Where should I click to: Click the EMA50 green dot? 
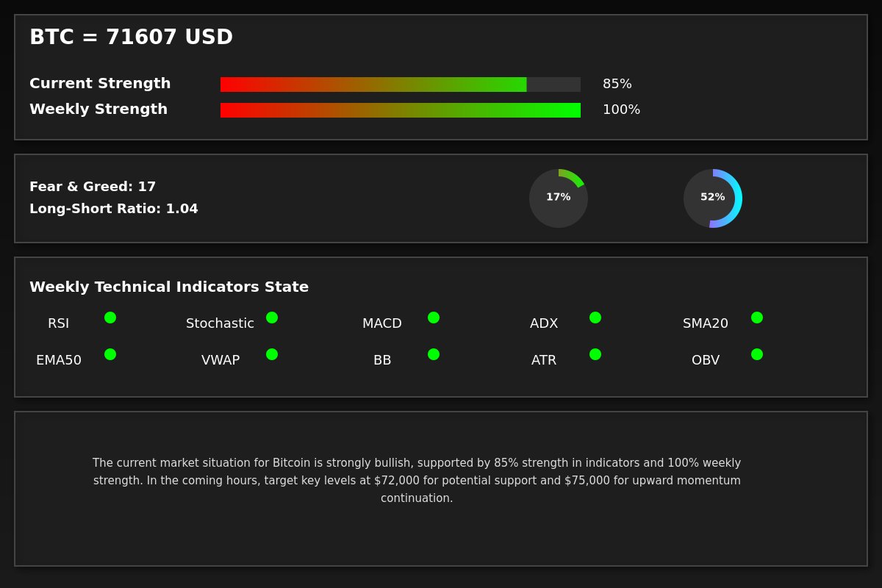110,354
